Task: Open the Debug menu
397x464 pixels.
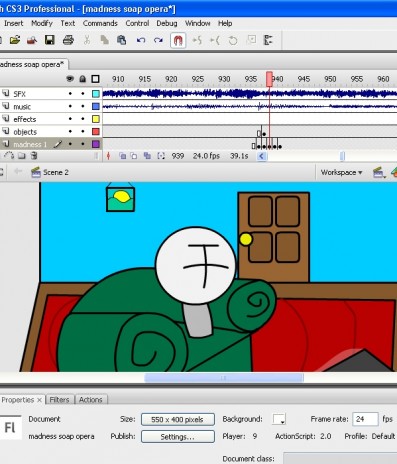Action: click(167, 23)
